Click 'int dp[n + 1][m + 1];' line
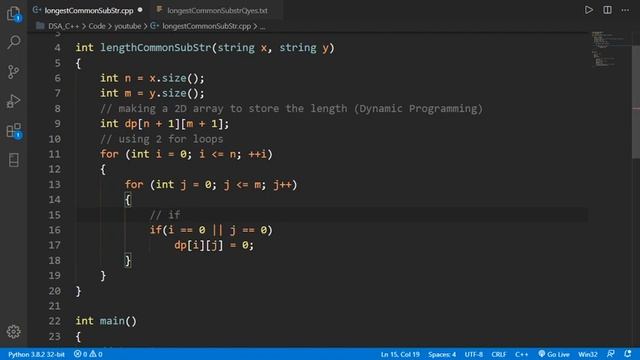Image resolution: width=640 pixels, height=360 pixels. click(x=165, y=124)
